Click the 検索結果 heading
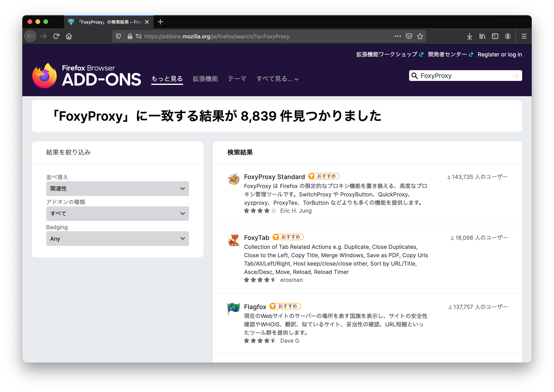 coord(240,152)
